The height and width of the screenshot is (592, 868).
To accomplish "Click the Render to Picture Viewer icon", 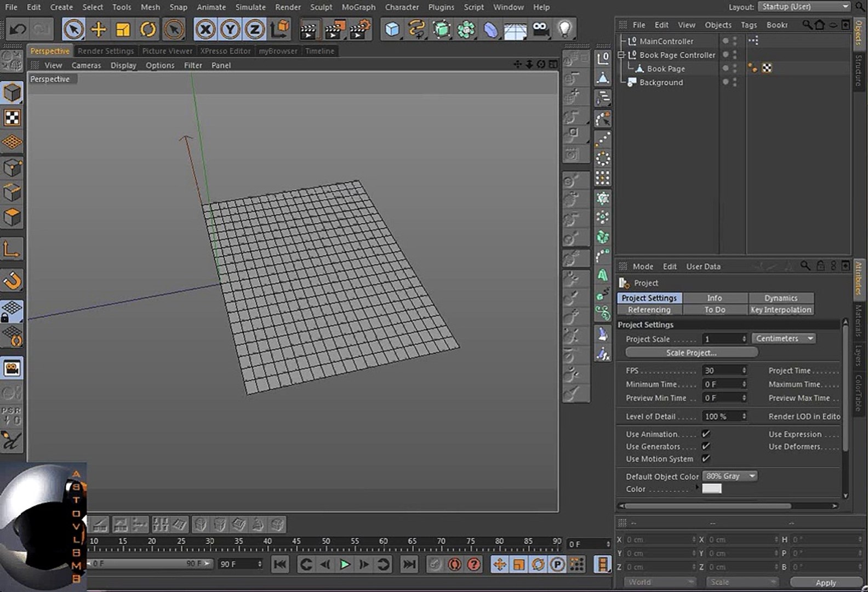I will (x=334, y=29).
